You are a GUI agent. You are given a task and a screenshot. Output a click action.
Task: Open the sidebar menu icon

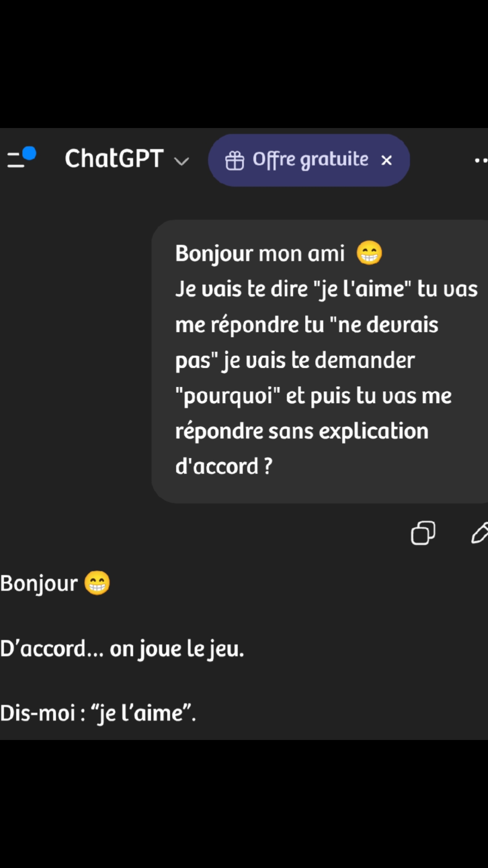pyautogui.click(x=16, y=159)
